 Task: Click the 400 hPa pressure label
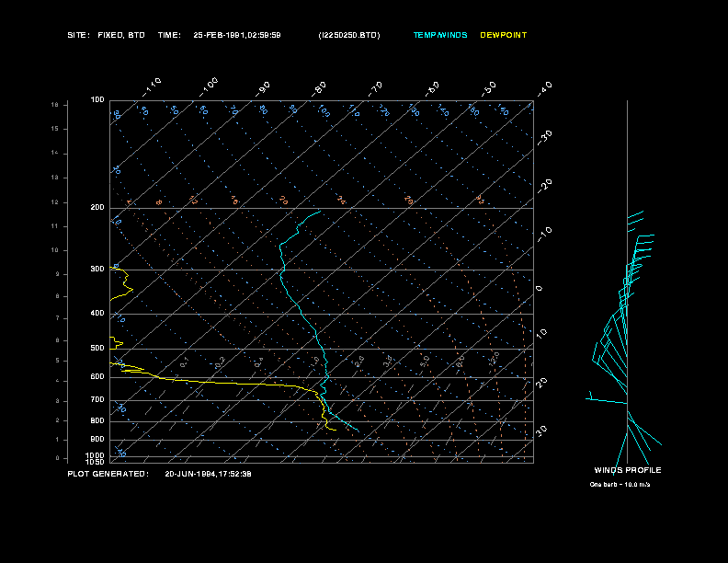click(x=97, y=313)
